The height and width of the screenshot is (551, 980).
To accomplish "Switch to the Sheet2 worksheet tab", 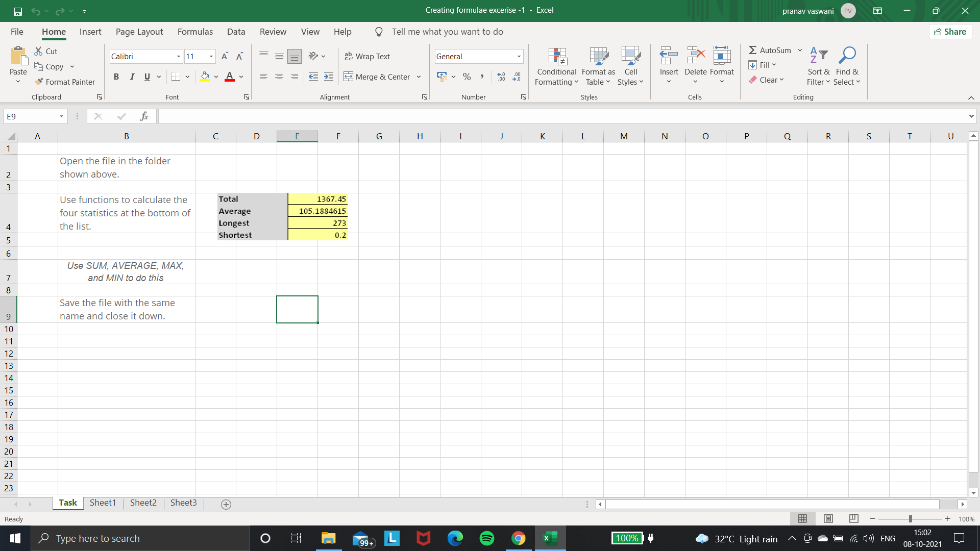I will [x=143, y=503].
